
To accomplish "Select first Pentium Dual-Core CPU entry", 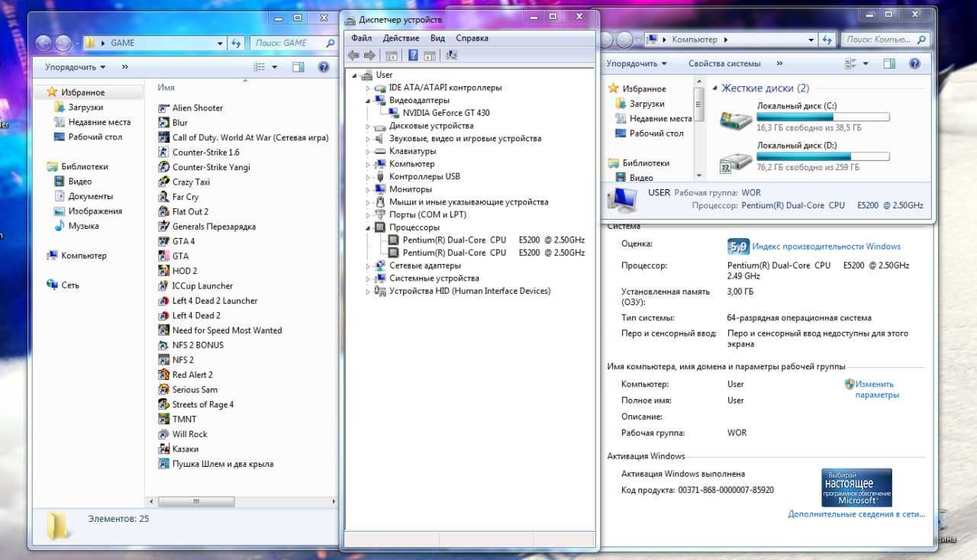I will 494,240.
